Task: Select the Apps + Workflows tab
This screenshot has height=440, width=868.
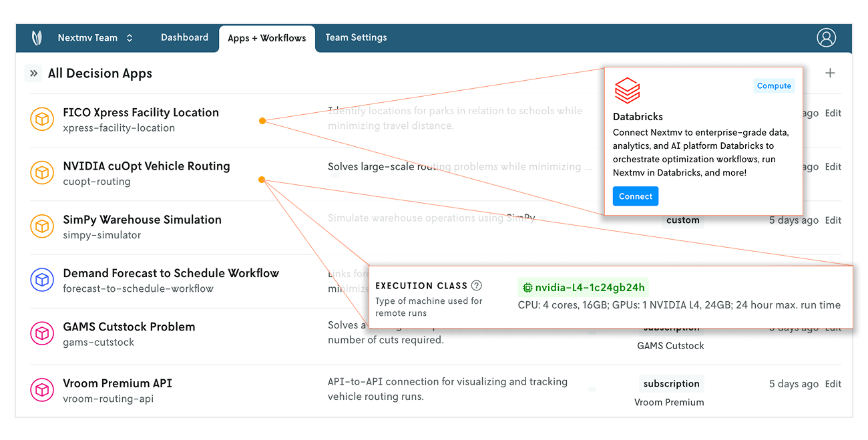Action: [266, 39]
